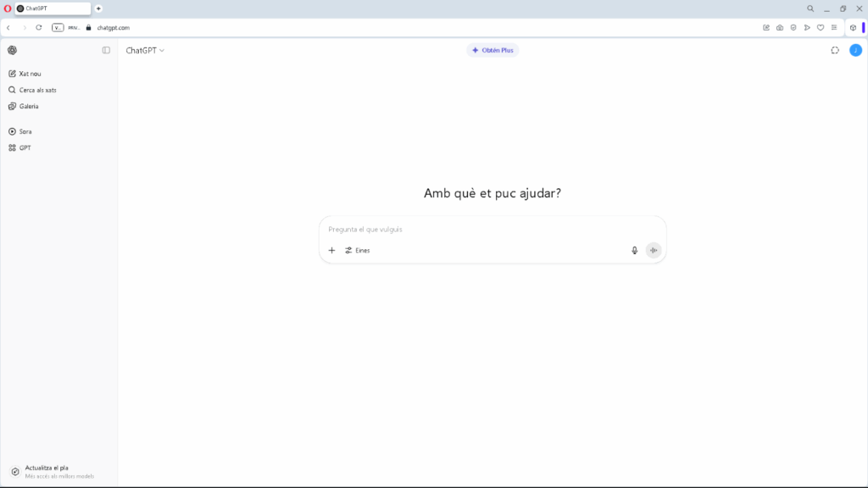Click Actualitza el pla upgrade link
This screenshot has width=868, height=488.
(x=58, y=471)
